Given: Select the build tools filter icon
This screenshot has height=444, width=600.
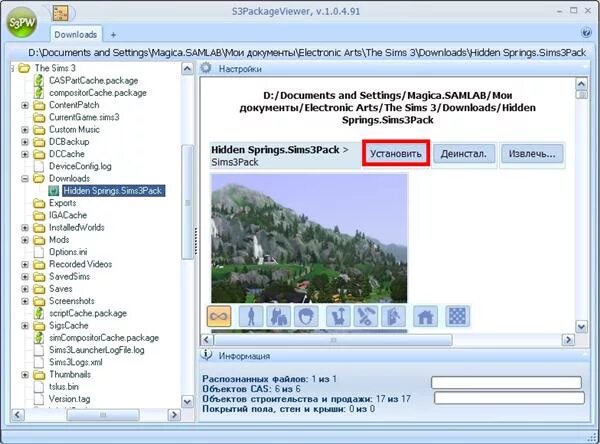Looking at the screenshot, I should [366, 316].
